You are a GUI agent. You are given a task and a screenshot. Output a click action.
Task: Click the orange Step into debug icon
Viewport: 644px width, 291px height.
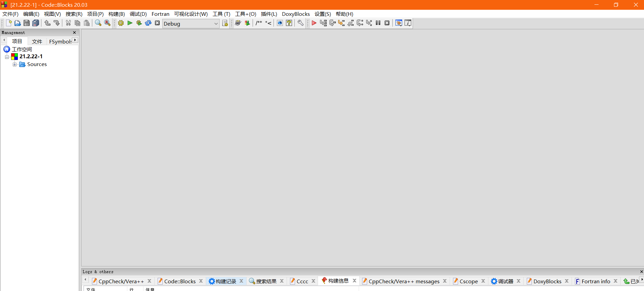coord(342,23)
